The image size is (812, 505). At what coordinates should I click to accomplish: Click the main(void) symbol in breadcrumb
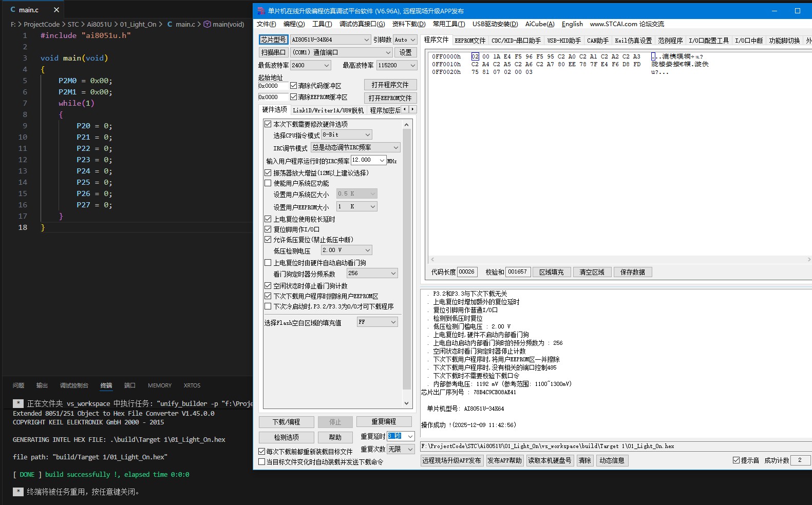click(x=224, y=24)
